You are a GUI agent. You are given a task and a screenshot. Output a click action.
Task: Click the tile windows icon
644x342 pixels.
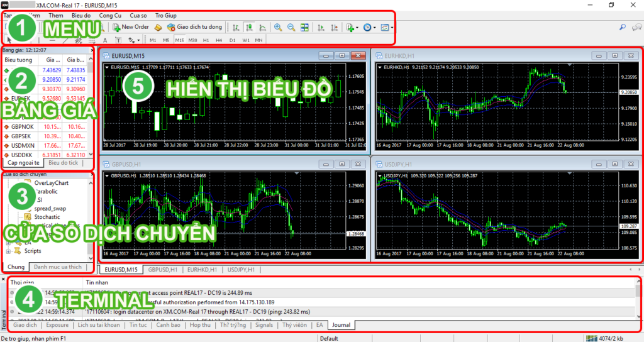[304, 27]
